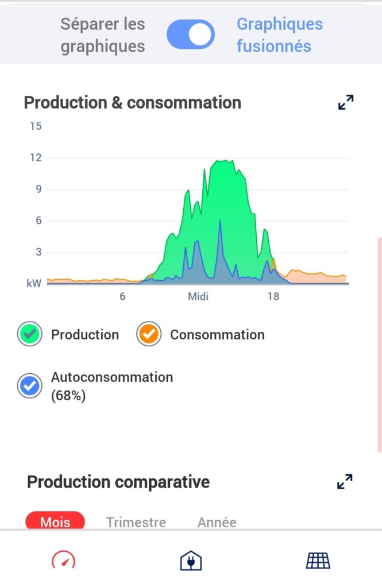The height and width of the screenshot is (588, 382).
Task: Tap the Production legend label
Action: click(85, 335)
